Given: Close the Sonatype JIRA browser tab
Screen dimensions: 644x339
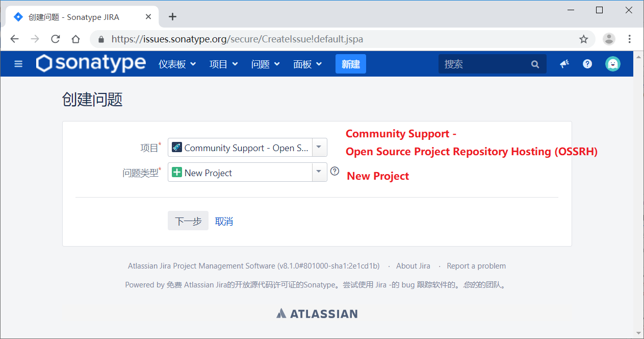Looking at the screenshot, I should tap(148, 17).
